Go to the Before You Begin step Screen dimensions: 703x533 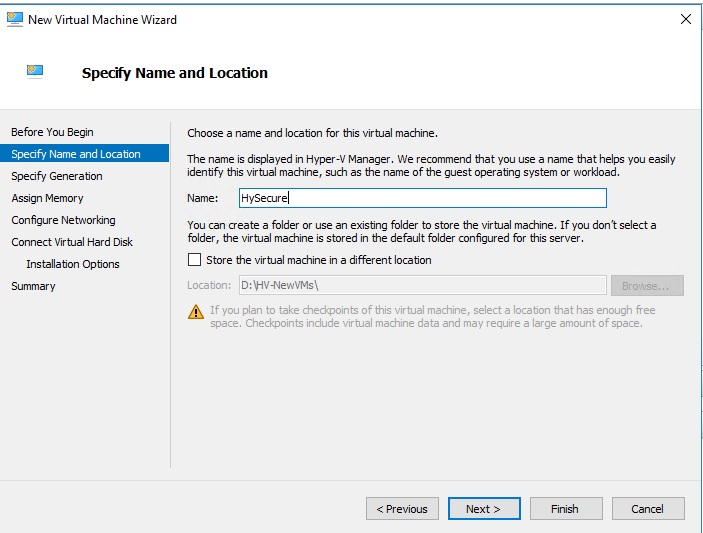[x=52, y=132]
